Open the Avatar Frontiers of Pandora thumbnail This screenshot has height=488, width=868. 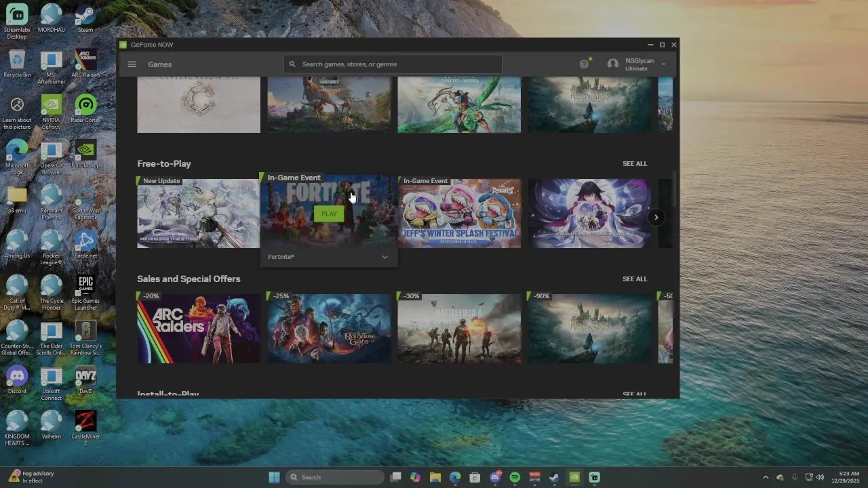click(x=459, y=104)
